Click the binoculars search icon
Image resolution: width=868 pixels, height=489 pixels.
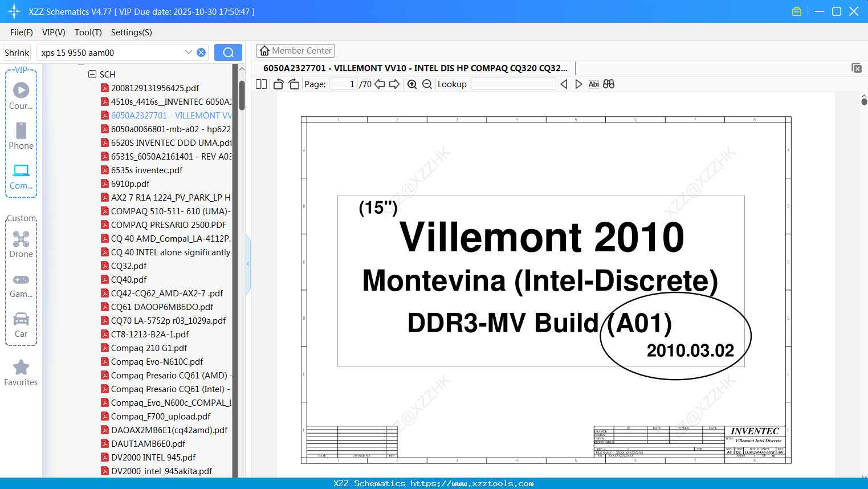click(609, 84)
